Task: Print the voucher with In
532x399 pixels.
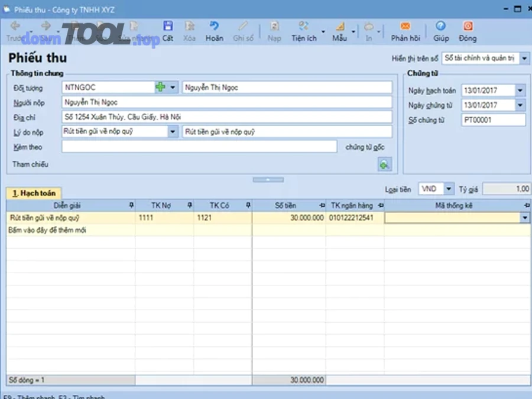Action: point(369,31)
